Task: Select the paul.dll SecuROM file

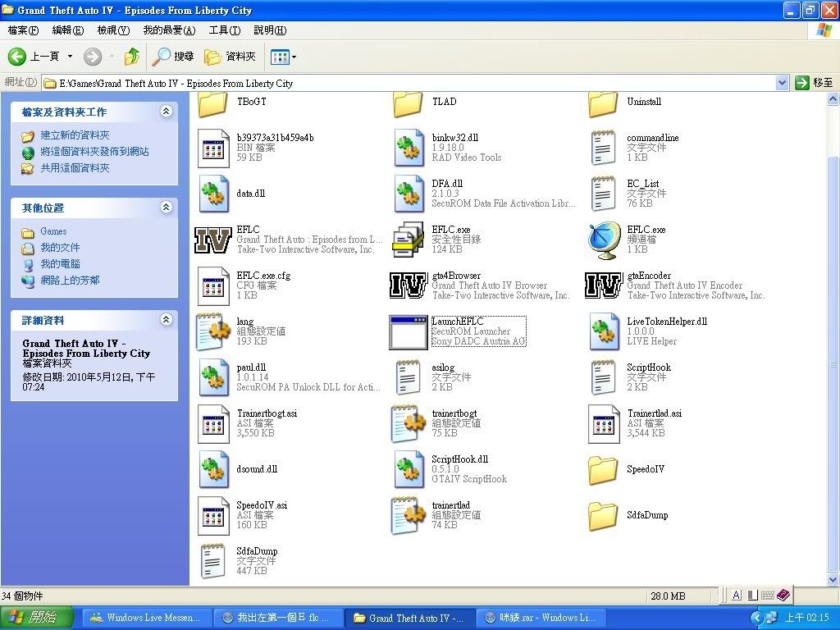Action: (213, 377)
